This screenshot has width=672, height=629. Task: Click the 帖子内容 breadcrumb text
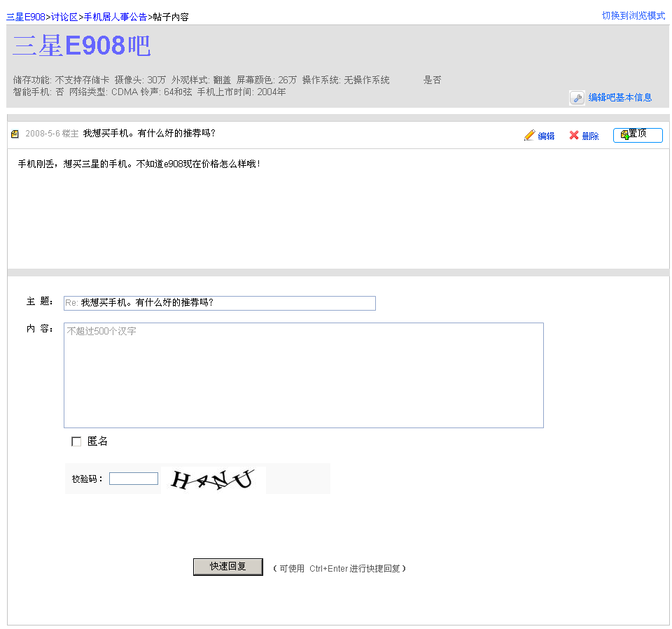(171, 17)
